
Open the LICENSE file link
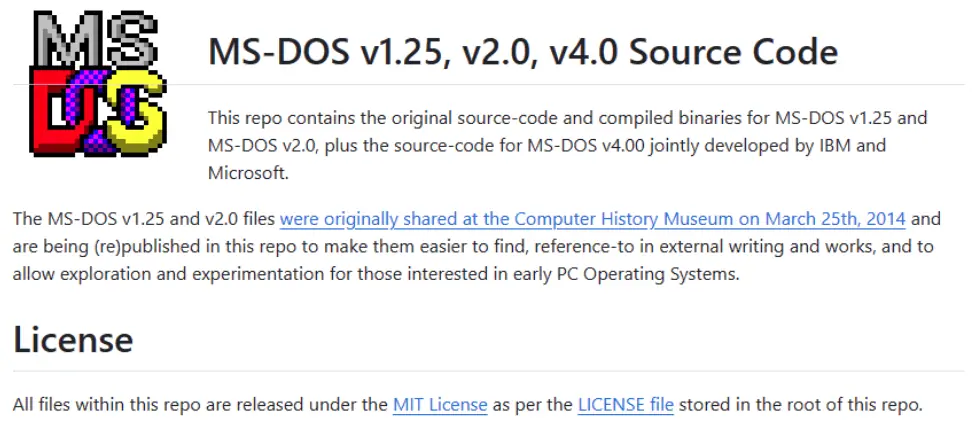tap(626, 405)
